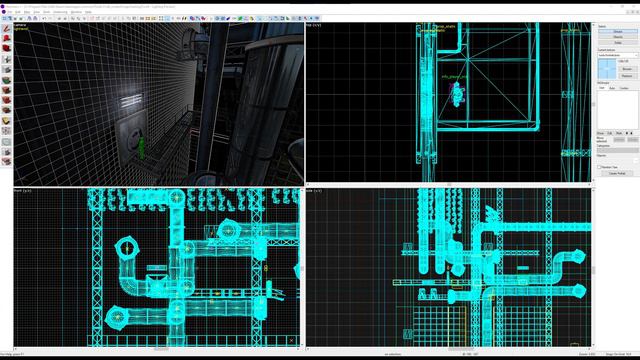
Task: Switch to the User VisGroups tab
Action: pos(602,88)
